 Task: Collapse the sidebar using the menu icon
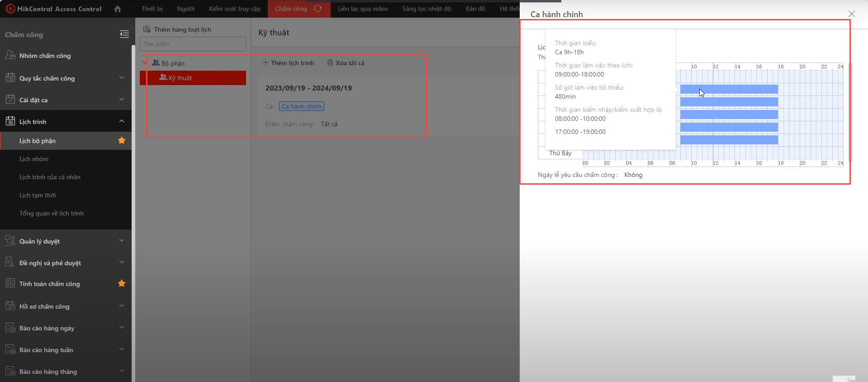[x=124, y=34]
